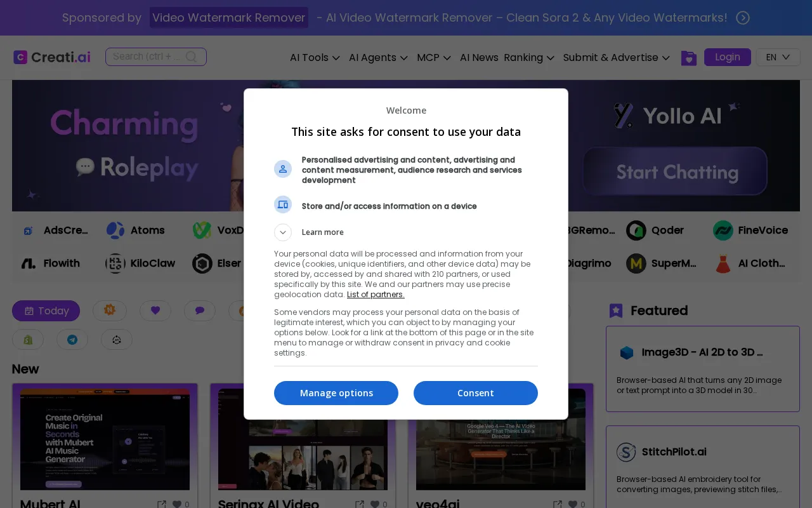Image resolution: width=812 pixels, height=508 pixels.
Task: Select the API circle filter
Action: coord(117,340)
